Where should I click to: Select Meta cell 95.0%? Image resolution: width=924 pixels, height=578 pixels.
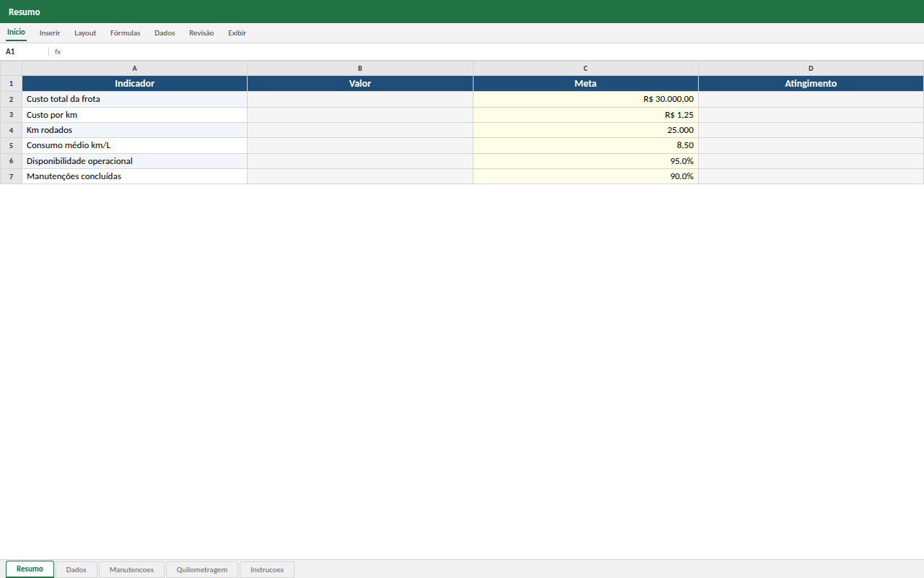coord(585,161)
